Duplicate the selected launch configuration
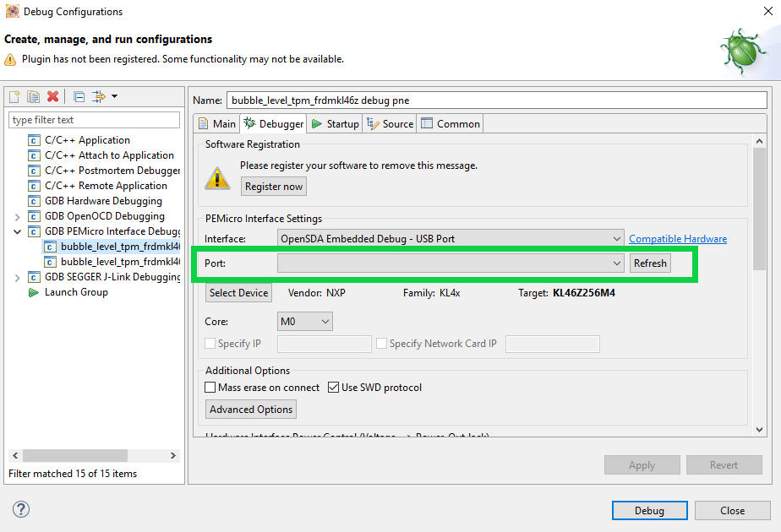The image size is (781, 532). tap(33, 96)
